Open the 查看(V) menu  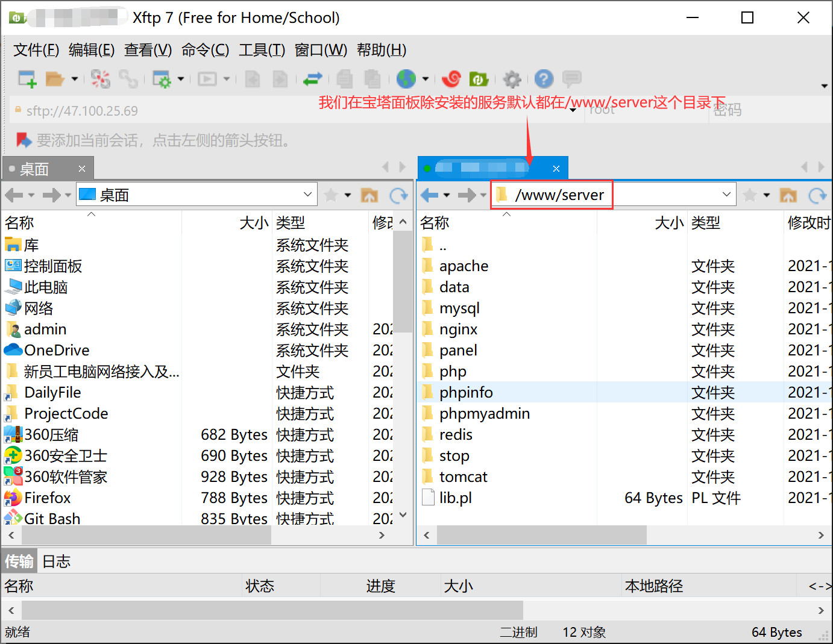tap(148, 50)
